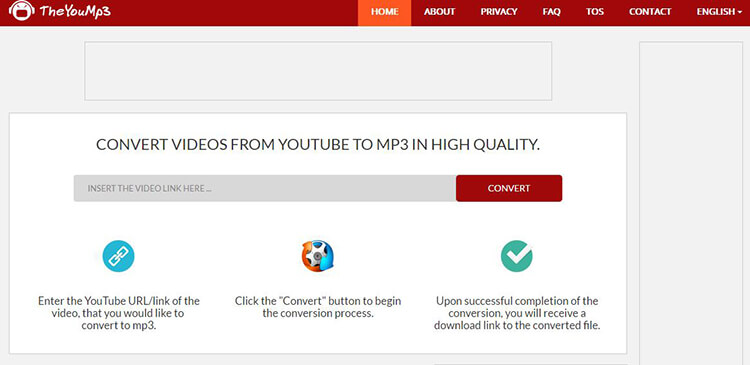Image resolution: width=750 pixels, height=365 pixels.
Task: Expand the ENGLISH language dropdown
Action: 719,12
